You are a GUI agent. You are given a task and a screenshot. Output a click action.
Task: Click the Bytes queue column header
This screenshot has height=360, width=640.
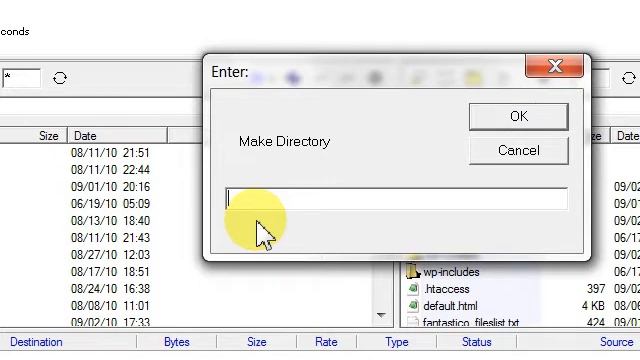(x=176, y=342)
